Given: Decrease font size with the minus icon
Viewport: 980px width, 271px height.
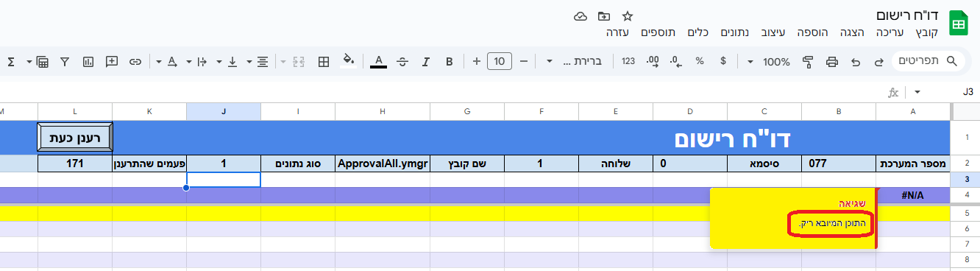Looking at the screenshot, I should coord(524,61).
